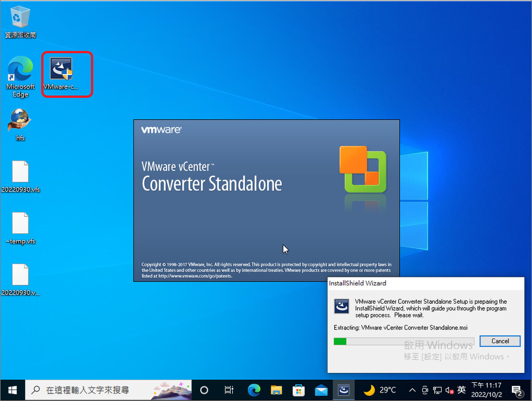This screenshot has height=401, width=532.
Task: Open File Explorer from the taskbar
Action: coord(276,390)
